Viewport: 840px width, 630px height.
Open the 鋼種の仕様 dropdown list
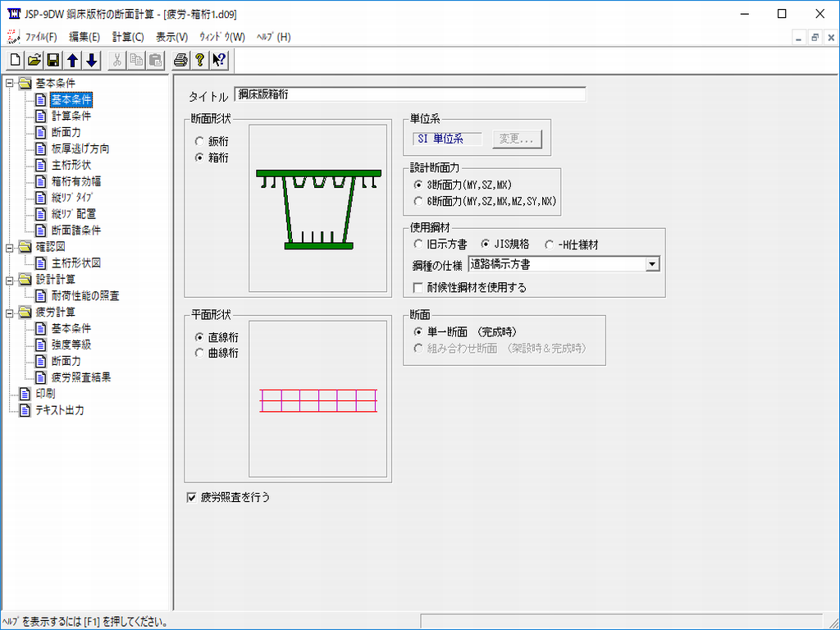coord(652,264)
